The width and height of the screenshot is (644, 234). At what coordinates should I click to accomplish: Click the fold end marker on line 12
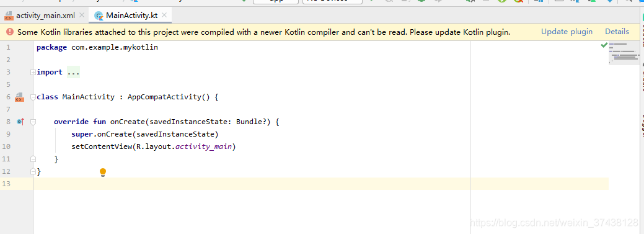pyautogui.click(x=33, y=171)
